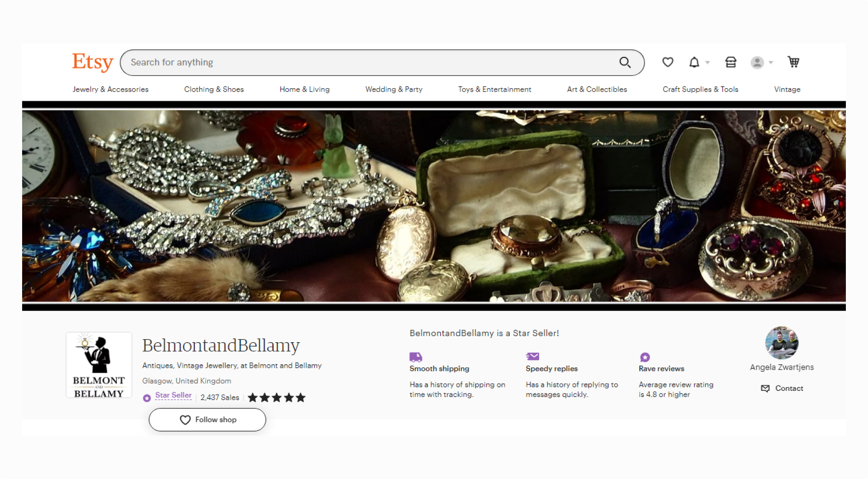This screenshot has height=479, width=868.
Task: Open Toys & Entertainment category
Action: pos(495,89)
